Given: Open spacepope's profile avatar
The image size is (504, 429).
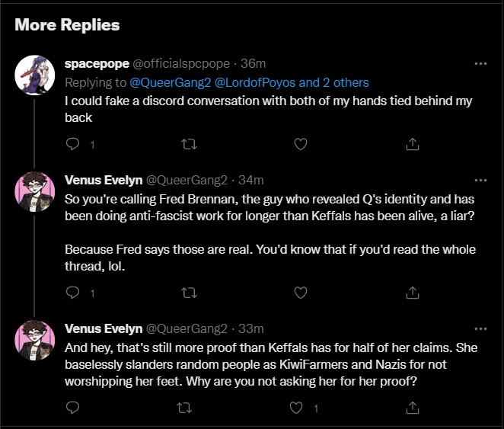Looking at the screenshot, I should click(34, 75).
